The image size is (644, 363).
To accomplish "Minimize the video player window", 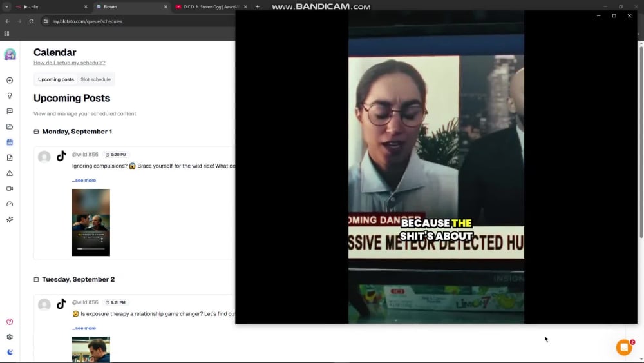I will [598, 15].
